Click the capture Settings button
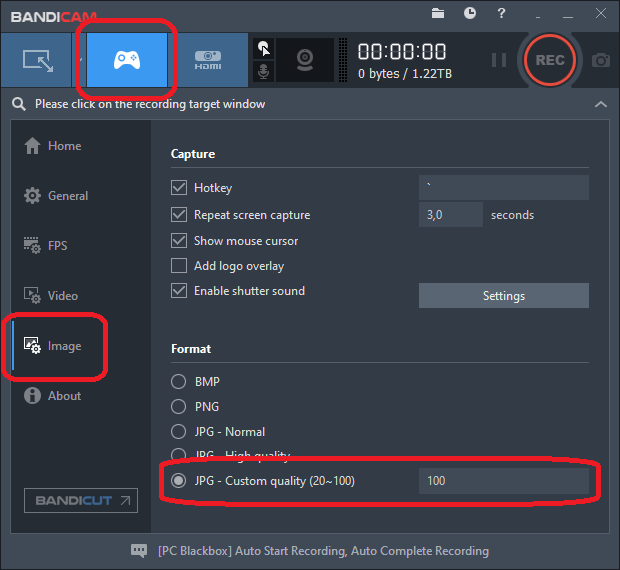The height and width of the screenshot is (570, 620). coord(503,296)
